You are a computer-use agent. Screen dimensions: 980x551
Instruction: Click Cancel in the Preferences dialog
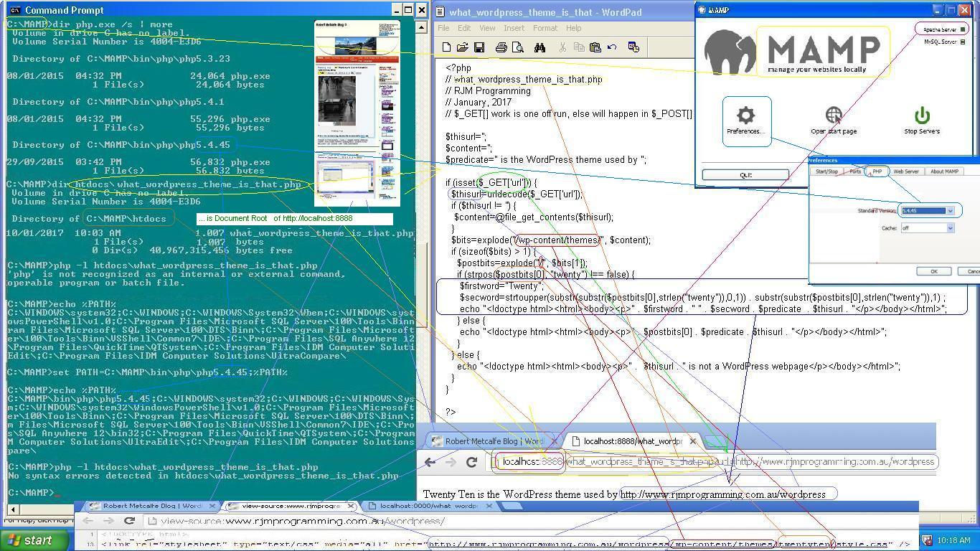970,271
